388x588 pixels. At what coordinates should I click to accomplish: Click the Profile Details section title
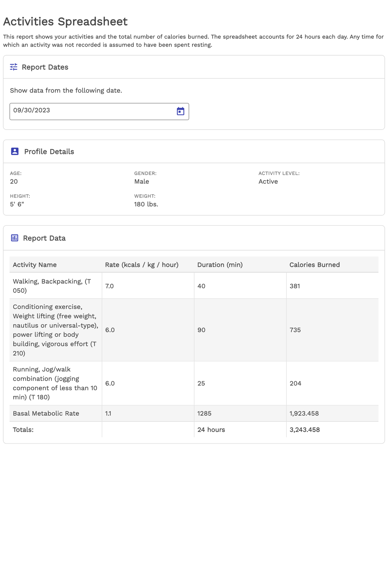[49, 152]
